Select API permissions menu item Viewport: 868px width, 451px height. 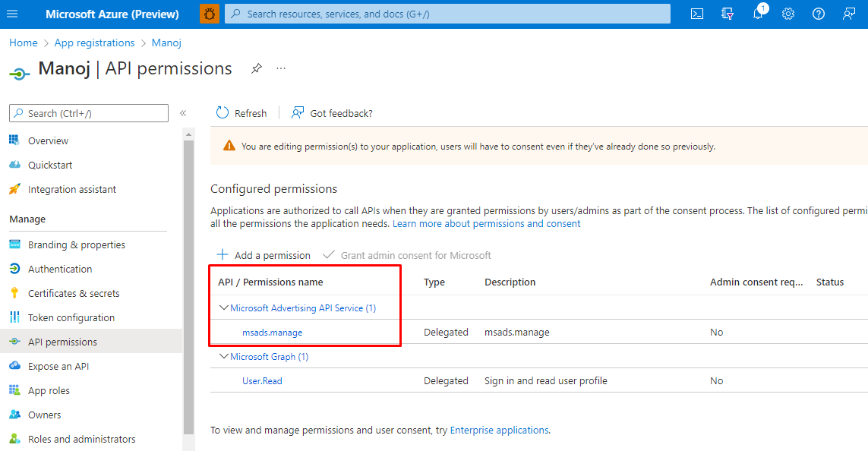[91, 342]
